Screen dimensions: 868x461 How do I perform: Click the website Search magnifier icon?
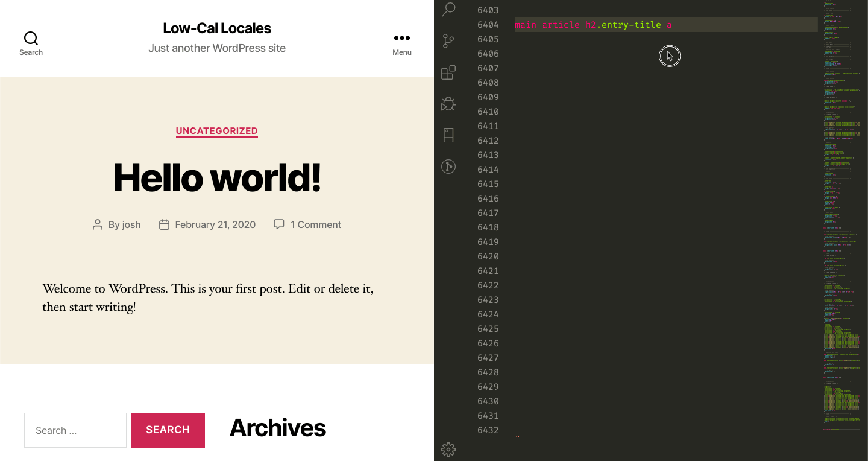pos(31,39)
